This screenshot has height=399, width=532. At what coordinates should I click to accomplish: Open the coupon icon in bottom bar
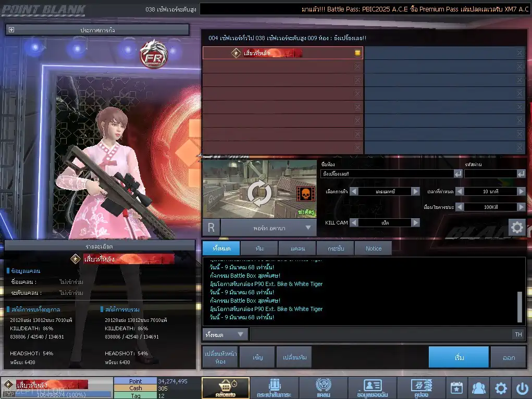[x=422, y=388]
